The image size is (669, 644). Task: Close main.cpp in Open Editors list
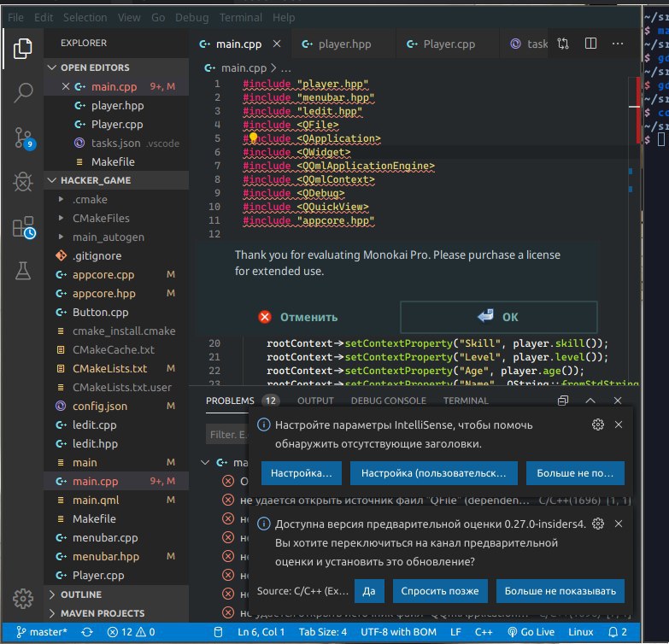click(66, 86)
